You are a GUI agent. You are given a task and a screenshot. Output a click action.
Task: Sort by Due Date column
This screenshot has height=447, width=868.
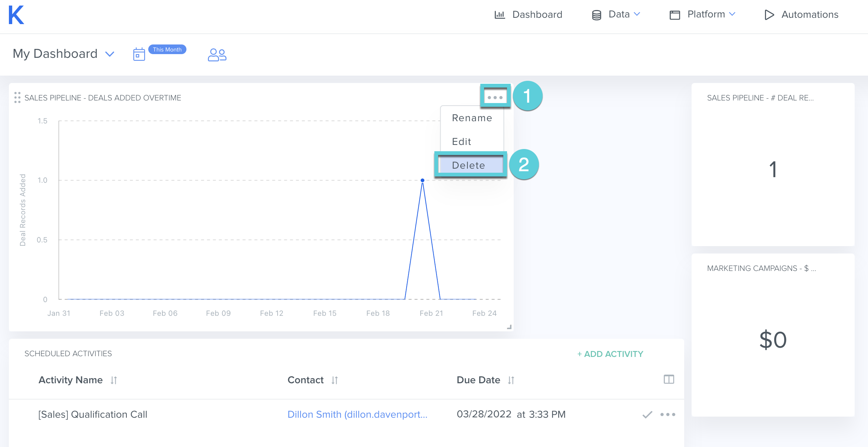511,380
